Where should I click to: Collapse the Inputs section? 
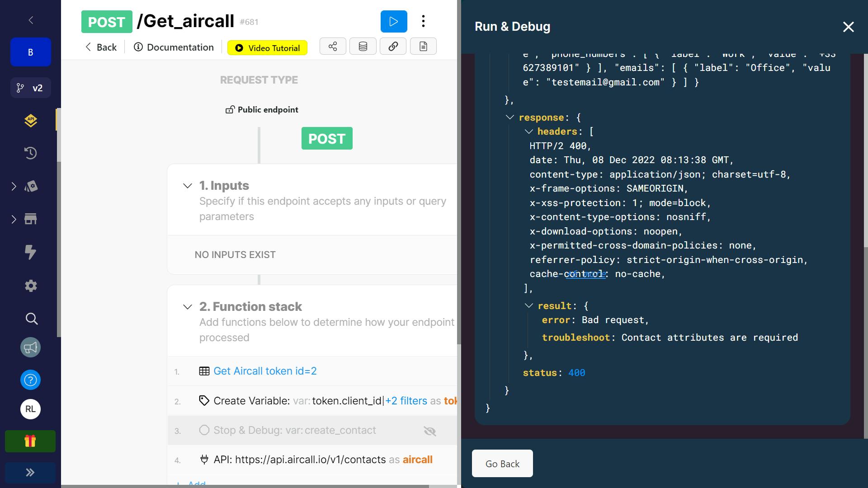click(187, 186)
